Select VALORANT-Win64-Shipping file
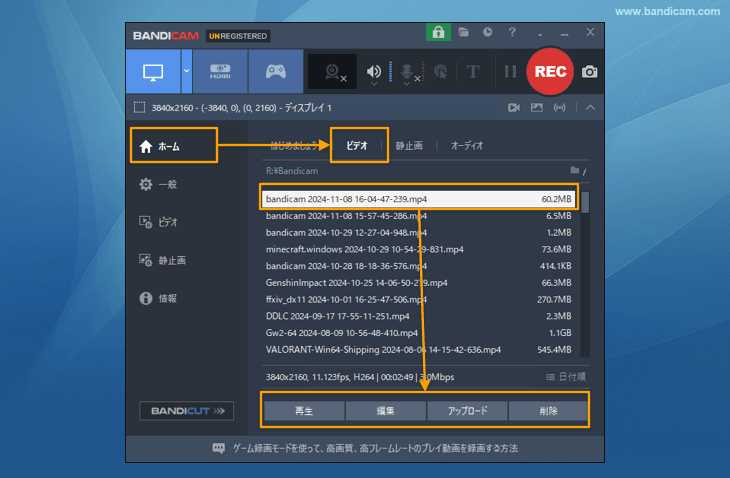 (418, 350)
